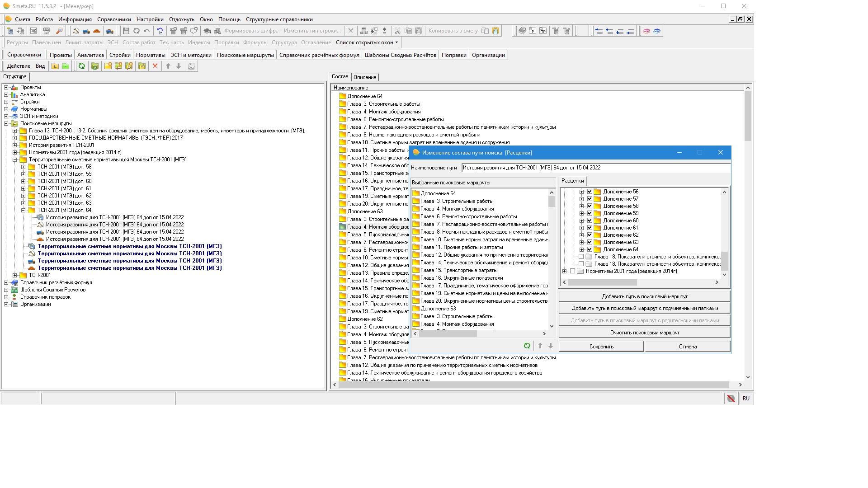Expand the Проекты node in Структура tree

pos(6,87)
